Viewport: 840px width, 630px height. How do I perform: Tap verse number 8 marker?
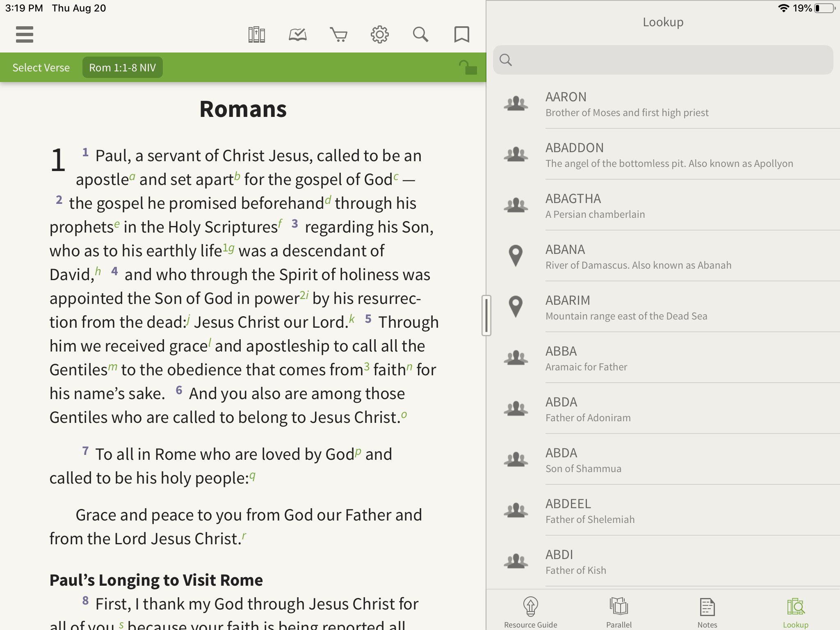(85, 600)
